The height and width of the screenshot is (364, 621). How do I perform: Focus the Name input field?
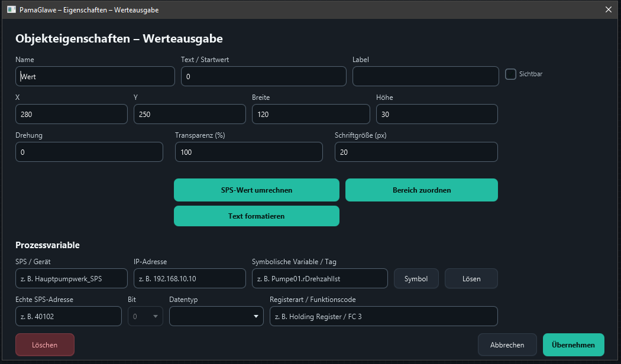[95, 76]
